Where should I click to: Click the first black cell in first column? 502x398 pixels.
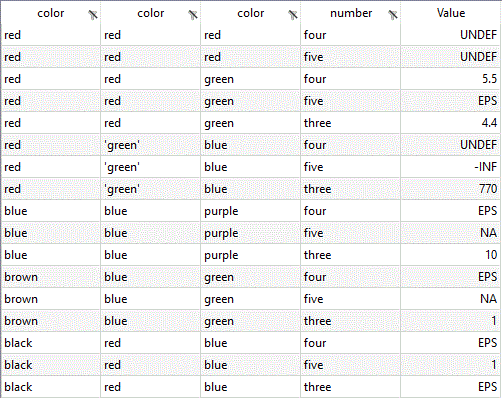[x=51, y=343]
